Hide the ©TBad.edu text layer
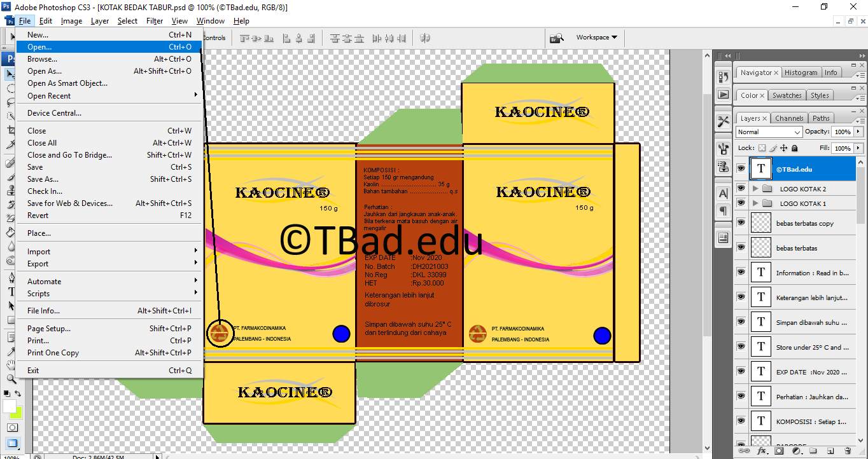The image size is (868, 459). pos(741,168)
